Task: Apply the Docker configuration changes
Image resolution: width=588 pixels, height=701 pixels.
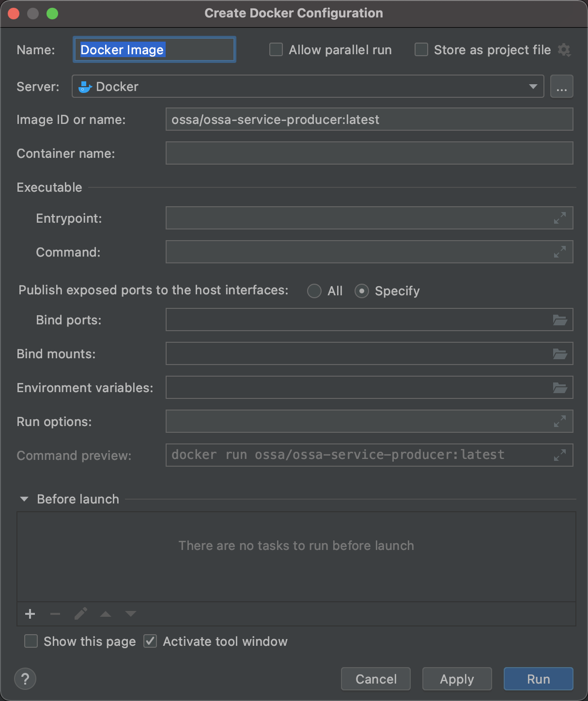Action: coord(457,679)
